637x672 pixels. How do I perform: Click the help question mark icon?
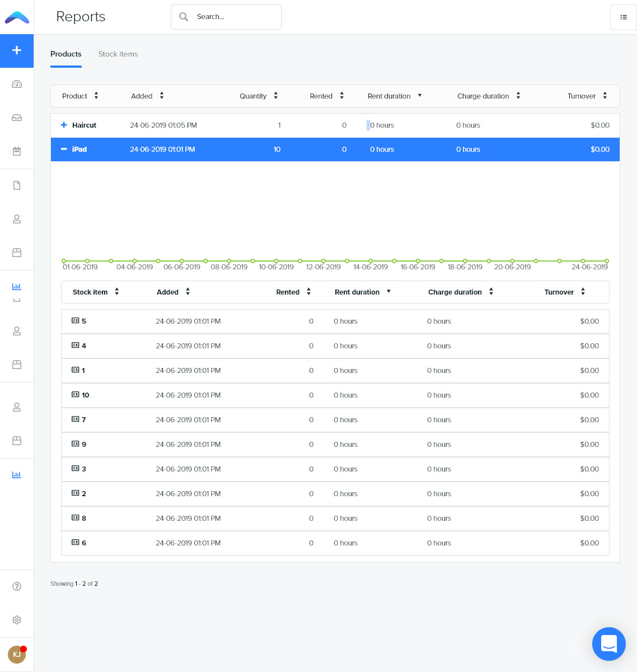tap(17, 586)
